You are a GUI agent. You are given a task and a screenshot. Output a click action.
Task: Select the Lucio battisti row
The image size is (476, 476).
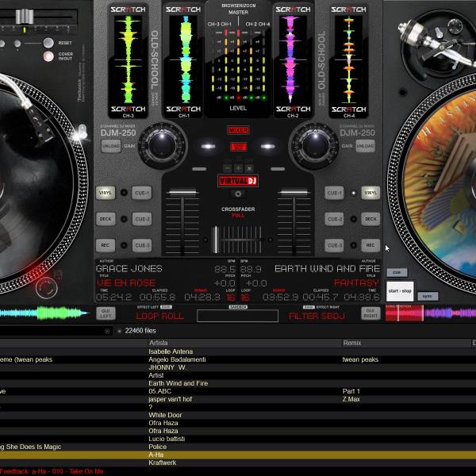coord(238,439)
